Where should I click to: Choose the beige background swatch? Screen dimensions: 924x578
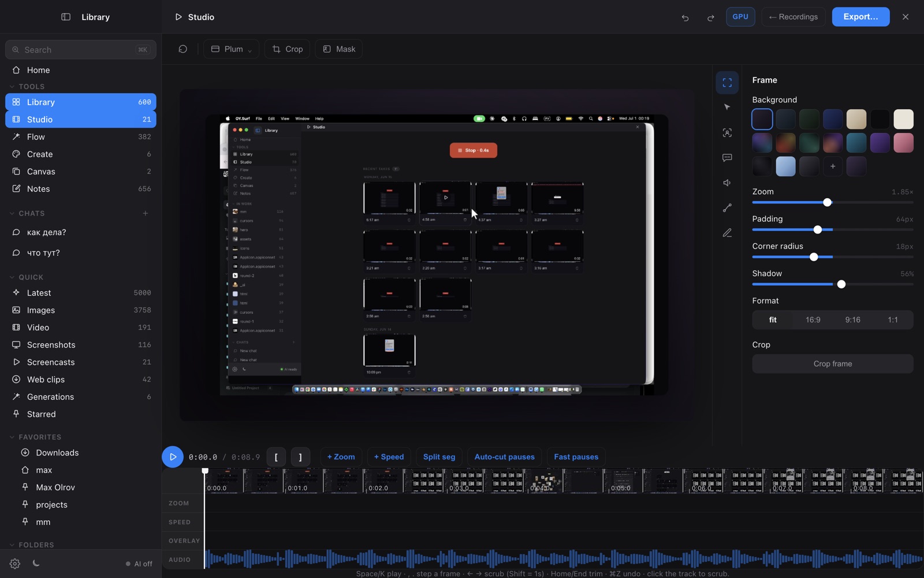(x=856, y=119)
